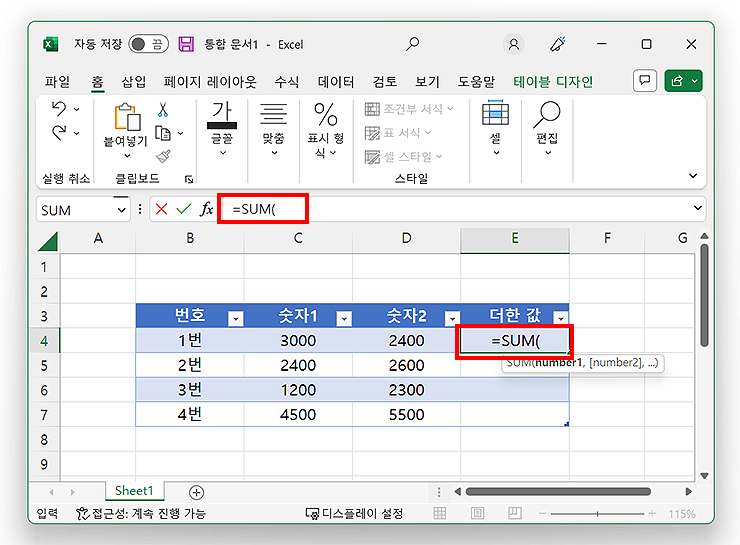Open the 보기 tab
The image size is (740, 545).
coord(427,82)
